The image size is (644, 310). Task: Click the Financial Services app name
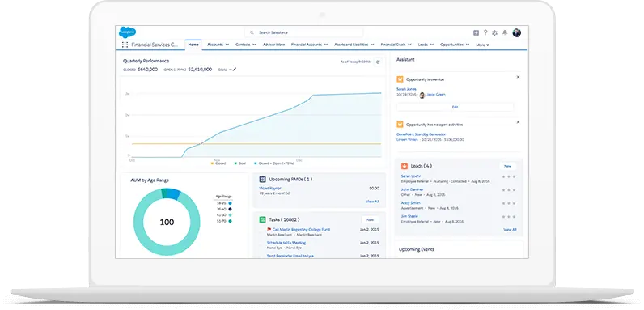(155, 45)
